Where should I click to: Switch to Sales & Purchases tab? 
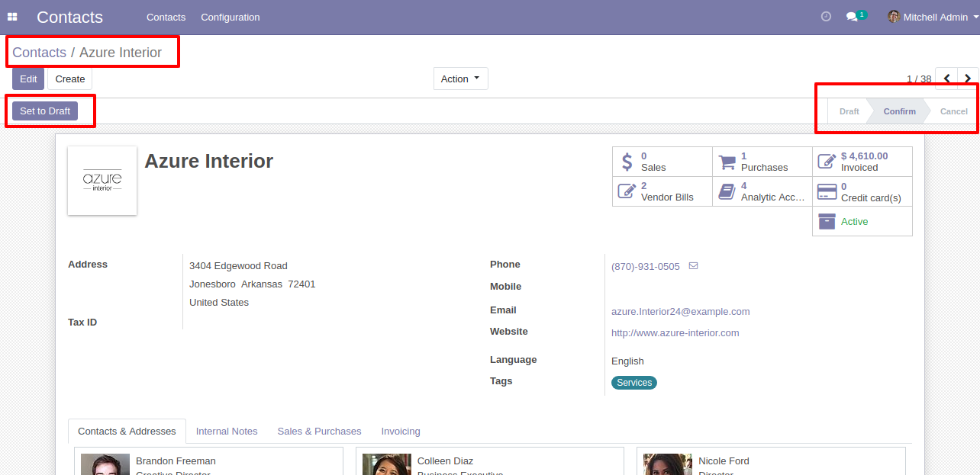[319, 431]
